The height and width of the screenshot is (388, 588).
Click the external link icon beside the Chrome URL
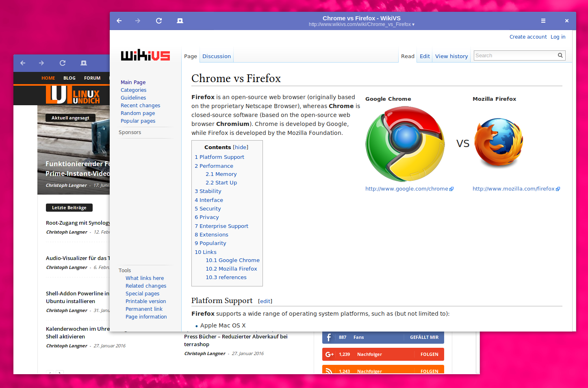pyautogui.click(x=451, y=189)
